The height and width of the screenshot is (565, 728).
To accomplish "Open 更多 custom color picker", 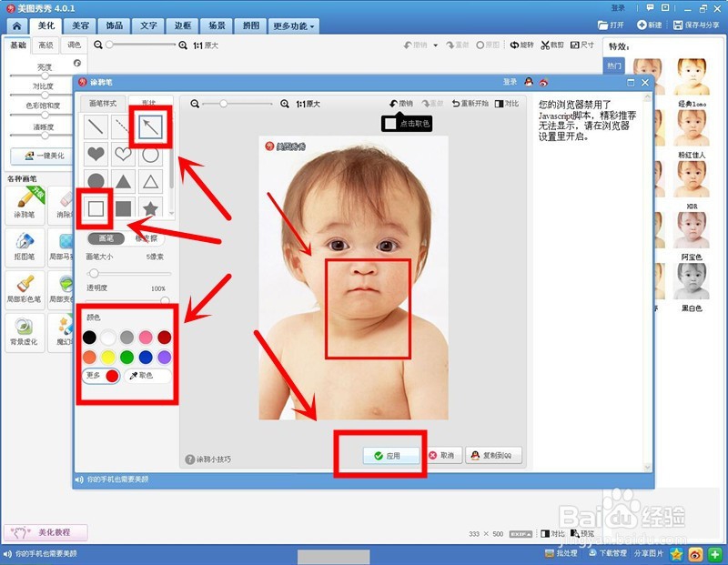I will 101,376.
